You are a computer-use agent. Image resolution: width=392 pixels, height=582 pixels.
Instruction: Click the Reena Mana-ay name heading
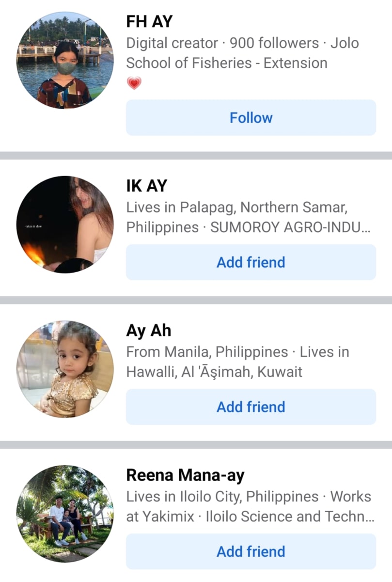pyautogui.click(x=186, y=475)
